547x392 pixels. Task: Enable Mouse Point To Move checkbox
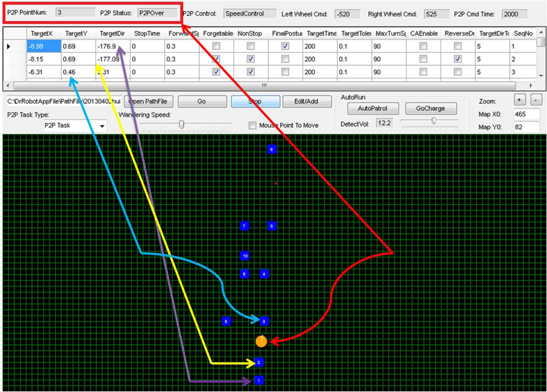[252, 125]
